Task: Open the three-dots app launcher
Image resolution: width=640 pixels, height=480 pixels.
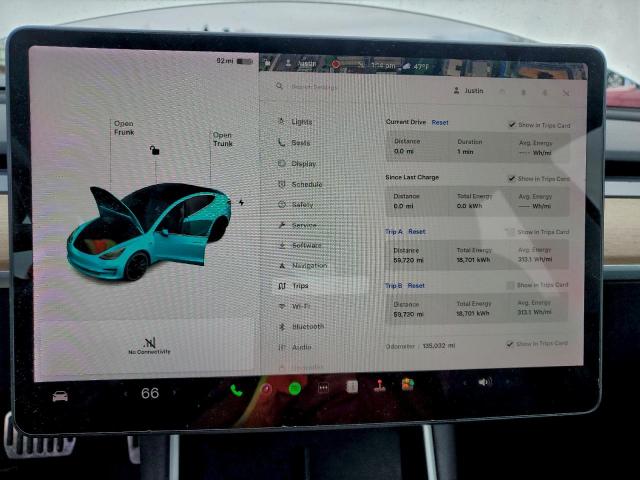Action: [x=323, y=387]
